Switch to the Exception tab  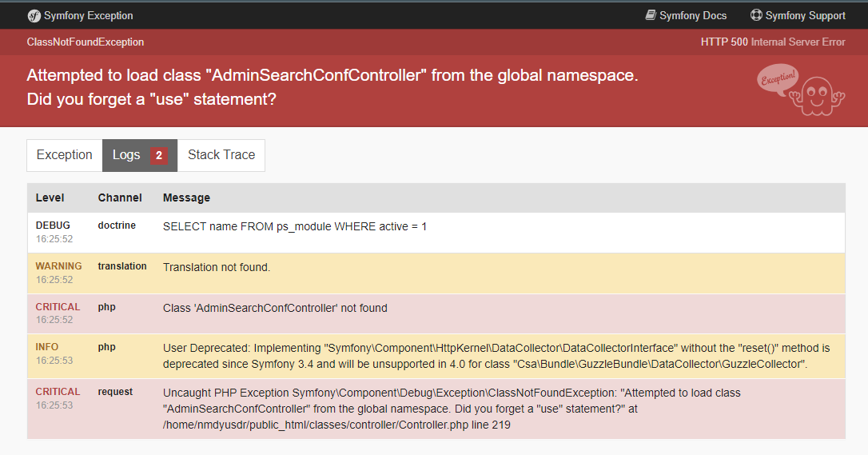[x=64, y=155]
